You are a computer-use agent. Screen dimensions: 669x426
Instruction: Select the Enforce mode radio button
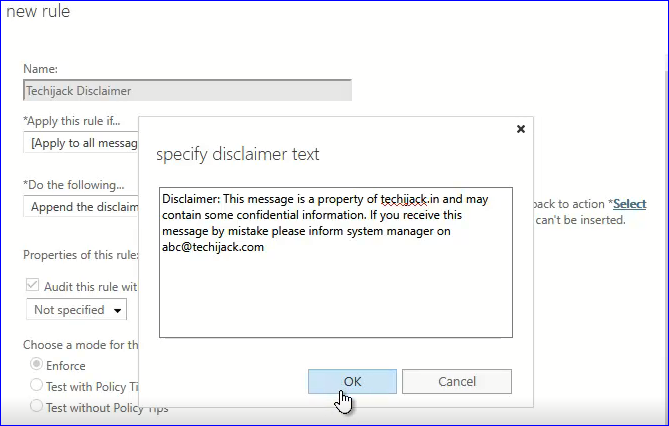[37, 364]
